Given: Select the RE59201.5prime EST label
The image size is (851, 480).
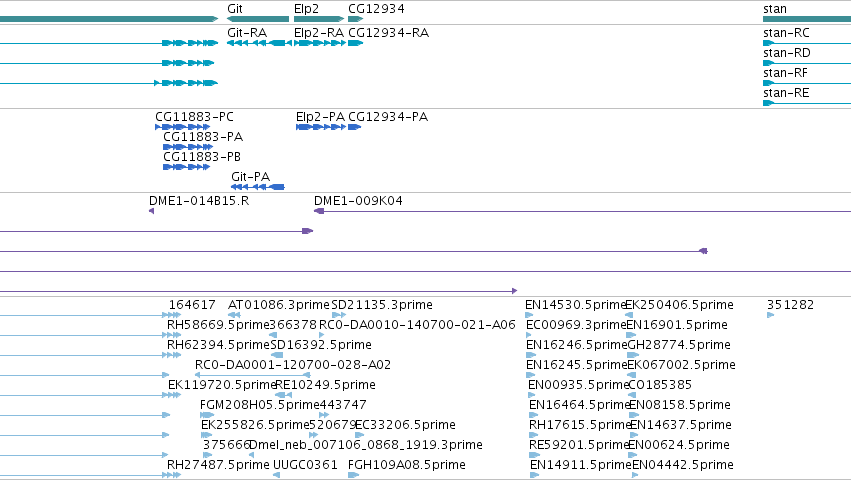Looking at the screenshot, I should coord(580,446).
